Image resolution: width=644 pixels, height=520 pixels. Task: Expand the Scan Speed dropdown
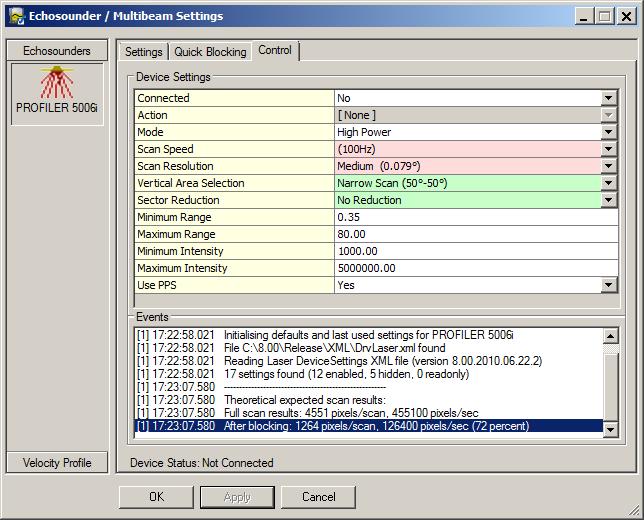[608, 149]
